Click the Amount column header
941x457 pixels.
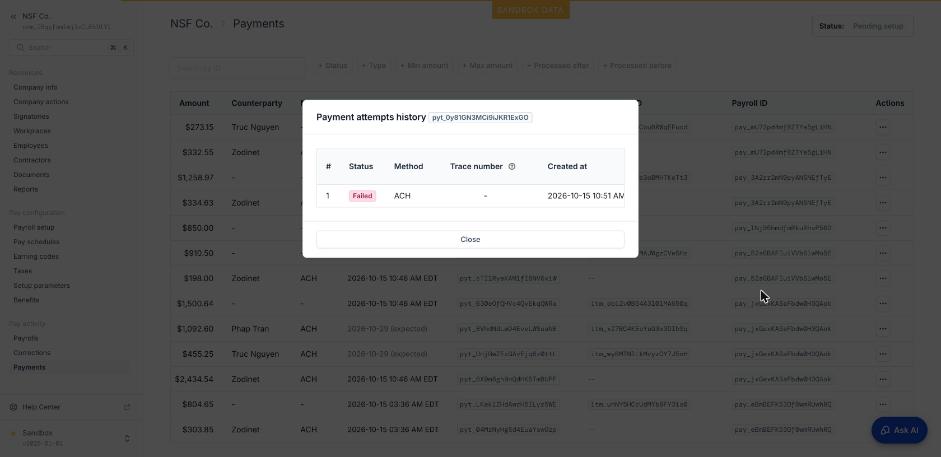pyautogui.click(x=194, y=103)
